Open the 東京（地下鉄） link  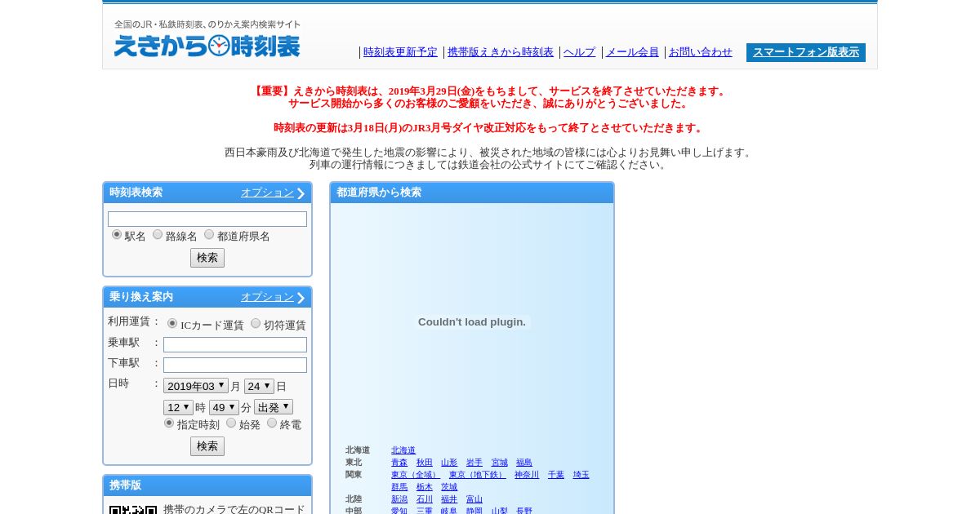(x=477, y=475)
